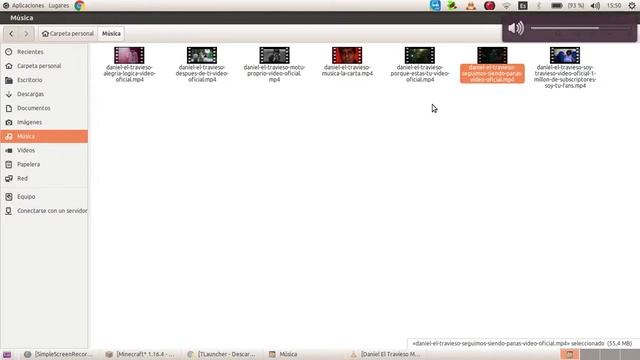Viewport: 640px width, 360px height.
Task: Go forward using the right arrow button
Action: pos(26,33)
